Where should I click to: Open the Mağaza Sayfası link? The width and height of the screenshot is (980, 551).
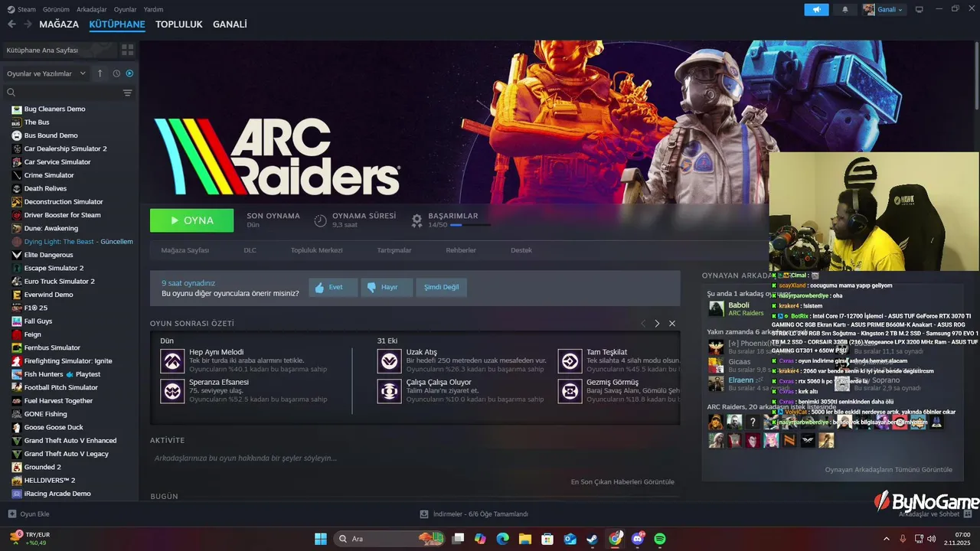coord(185,250)
